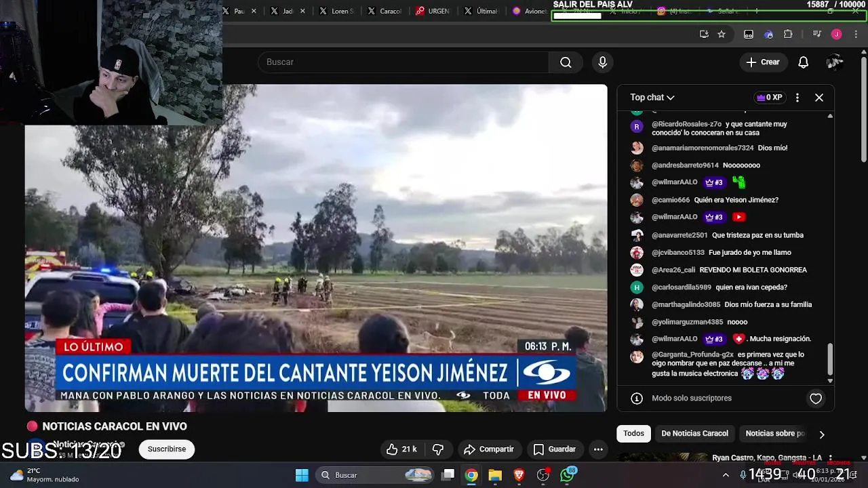
Task: Click Compartir to share video
Action: click(x=489, y=449)
